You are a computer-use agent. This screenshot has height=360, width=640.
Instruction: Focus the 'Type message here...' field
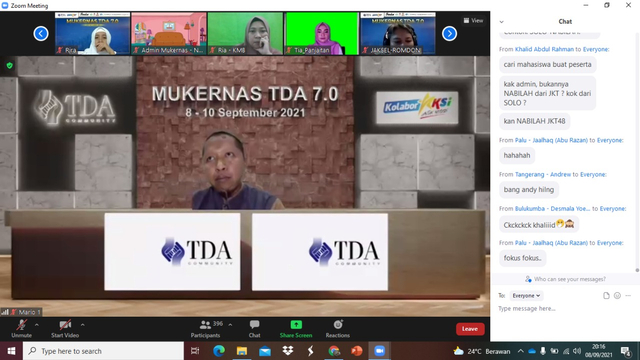pyautogui.click(x=565, y=309)
